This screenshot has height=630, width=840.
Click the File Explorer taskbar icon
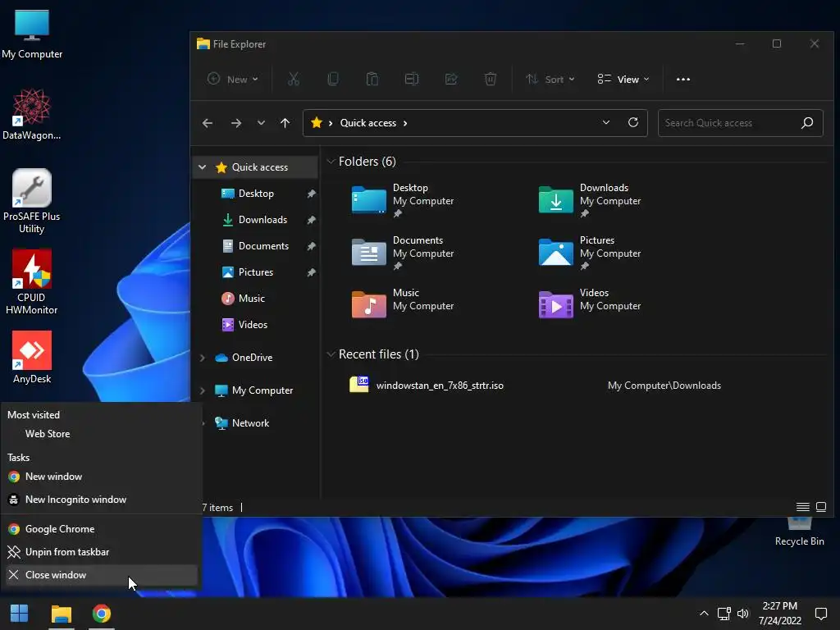coord(61,614)
